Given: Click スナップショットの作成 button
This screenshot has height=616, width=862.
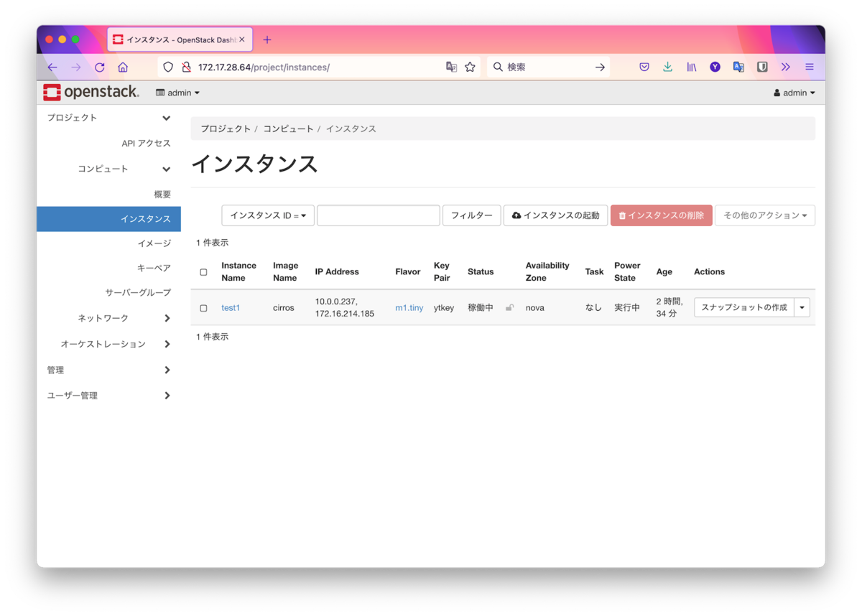Looking at the screenshot, I should click(x=744, y=307).
